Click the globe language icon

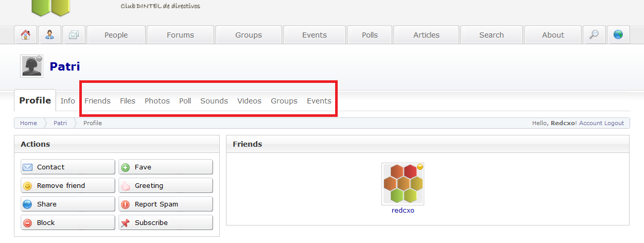click(618, 35)
